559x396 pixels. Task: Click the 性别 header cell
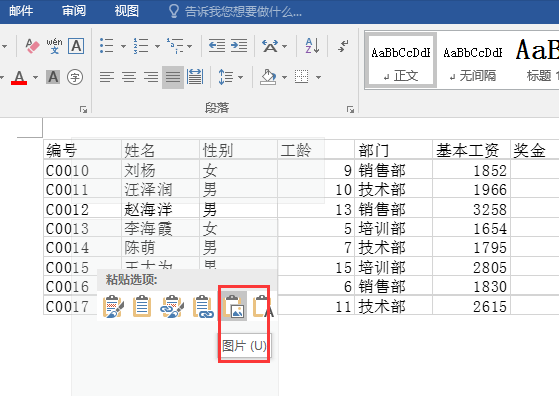238,150
